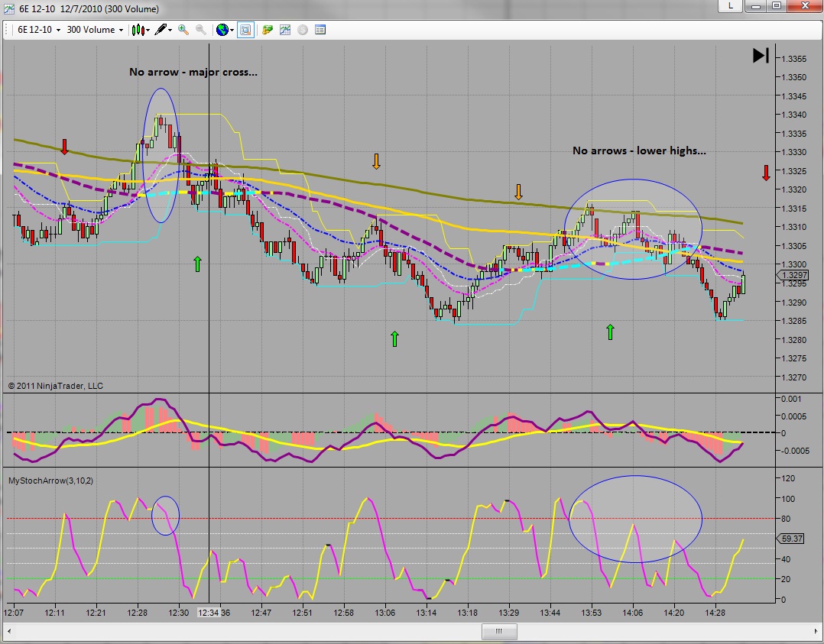Open the candlestick chart style tool

[x=138, y=30]
